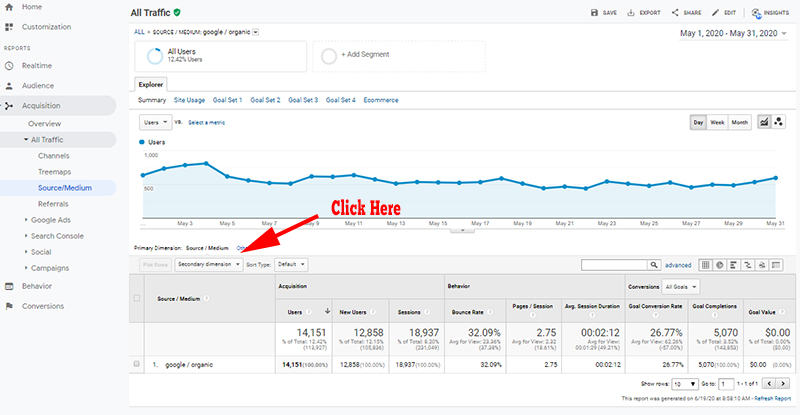Expand the Google Ads sidebar group

tap(26, 220)
